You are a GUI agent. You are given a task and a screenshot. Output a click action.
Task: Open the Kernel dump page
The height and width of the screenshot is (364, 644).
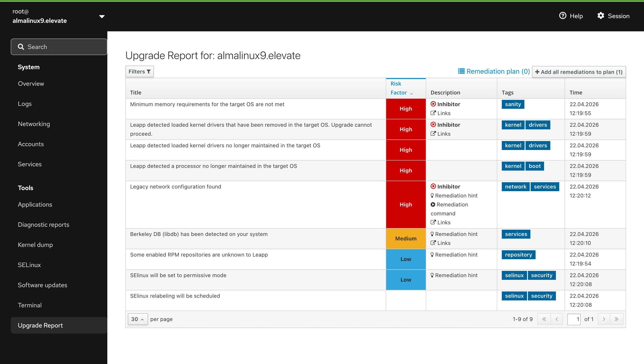(x=35, y=245)
